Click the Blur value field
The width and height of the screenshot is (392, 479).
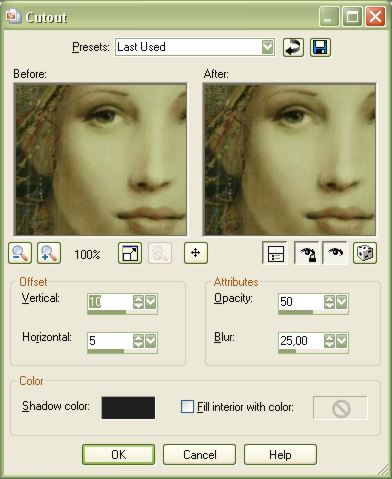(x=301, y=341)
